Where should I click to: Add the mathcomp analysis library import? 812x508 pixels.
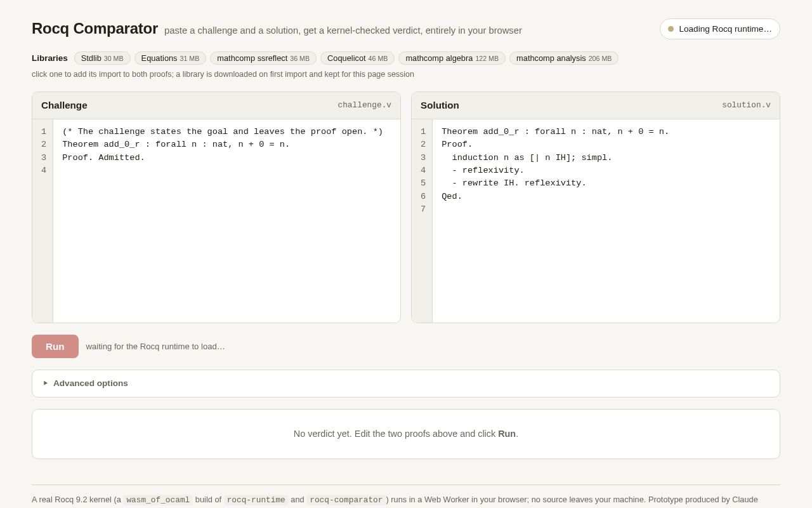564,58
